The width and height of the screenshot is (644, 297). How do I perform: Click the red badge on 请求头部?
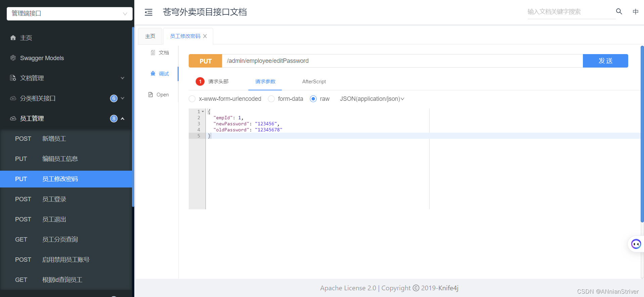pos(200,81)
